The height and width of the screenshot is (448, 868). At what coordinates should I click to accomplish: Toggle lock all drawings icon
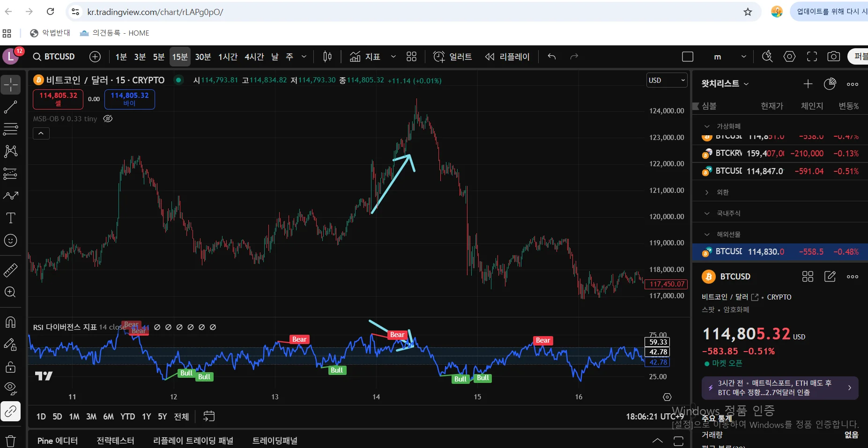pos(10,367)
